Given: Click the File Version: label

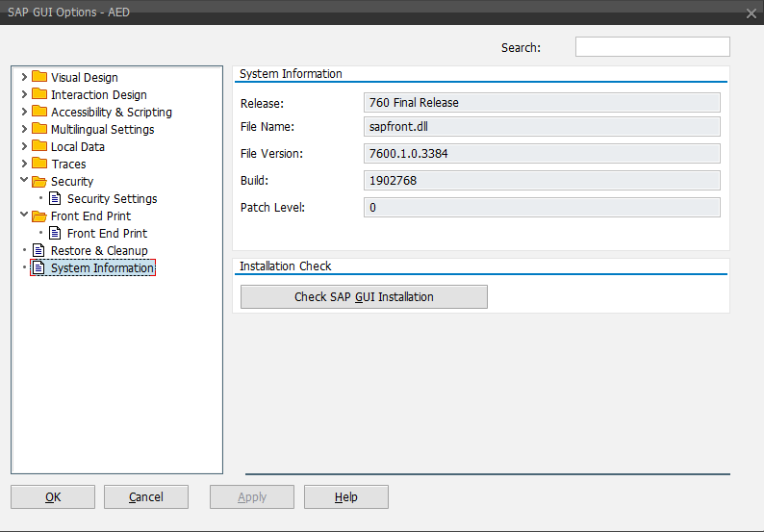Looking at the screenshot, I should point(271,154).
